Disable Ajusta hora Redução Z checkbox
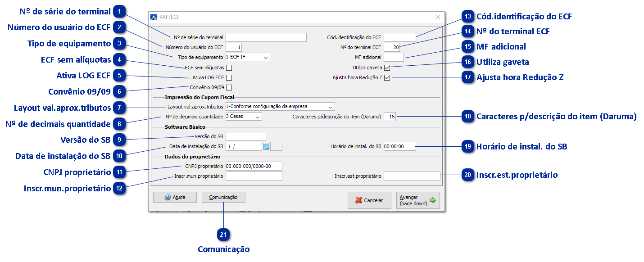The image size is (644, 262). click(x=387, y=77)
